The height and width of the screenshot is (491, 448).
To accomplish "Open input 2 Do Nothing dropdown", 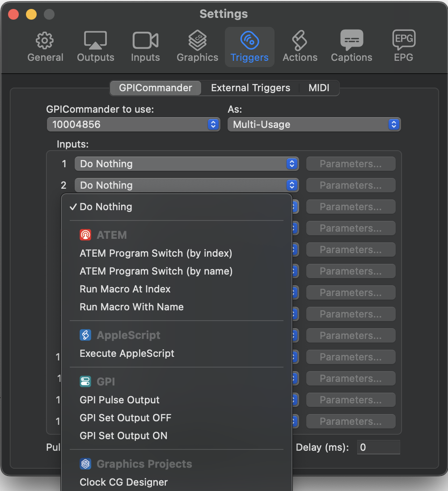I will coord(186,186).
